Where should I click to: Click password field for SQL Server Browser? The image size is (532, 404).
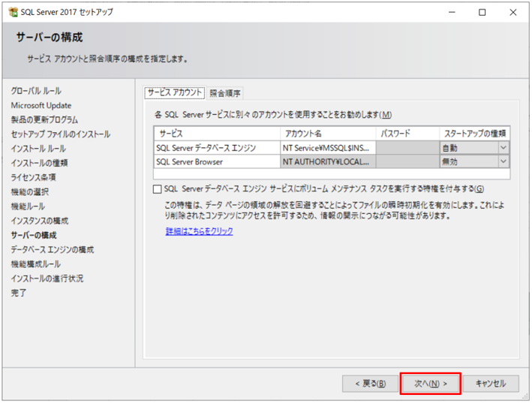click(x=408, y=161)
